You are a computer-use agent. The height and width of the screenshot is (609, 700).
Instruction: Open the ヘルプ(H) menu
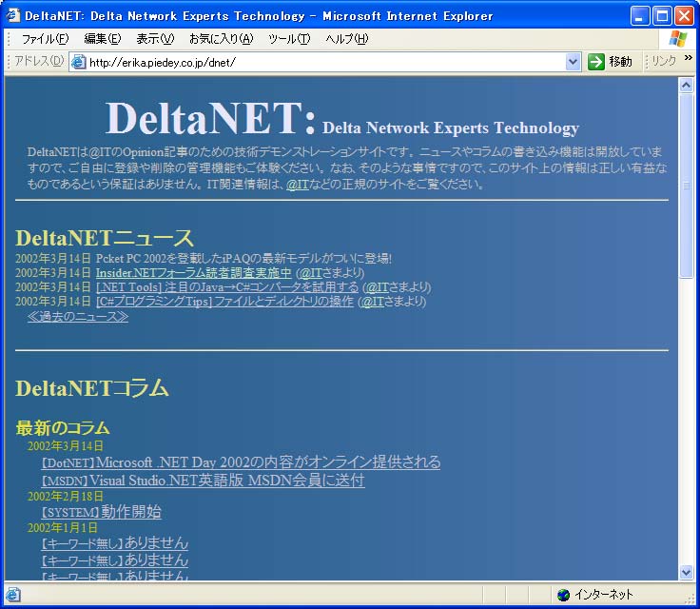[347, 39]
